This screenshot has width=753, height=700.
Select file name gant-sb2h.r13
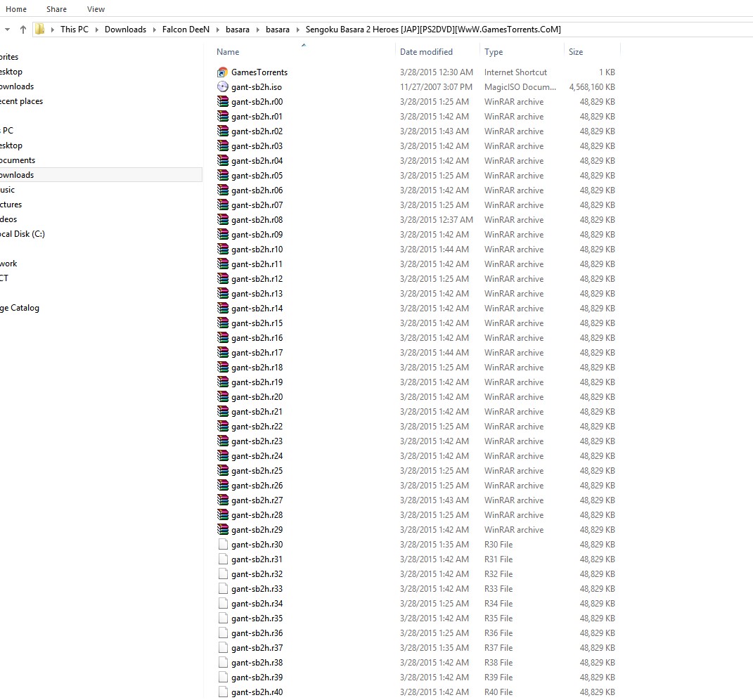(257, 293)
